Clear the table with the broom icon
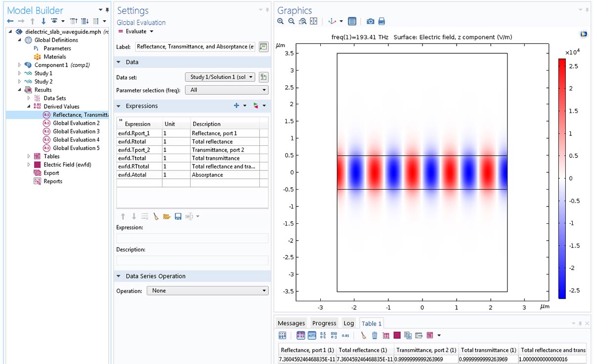Viewport: 593px width, 364px height. tap(363, 335)
